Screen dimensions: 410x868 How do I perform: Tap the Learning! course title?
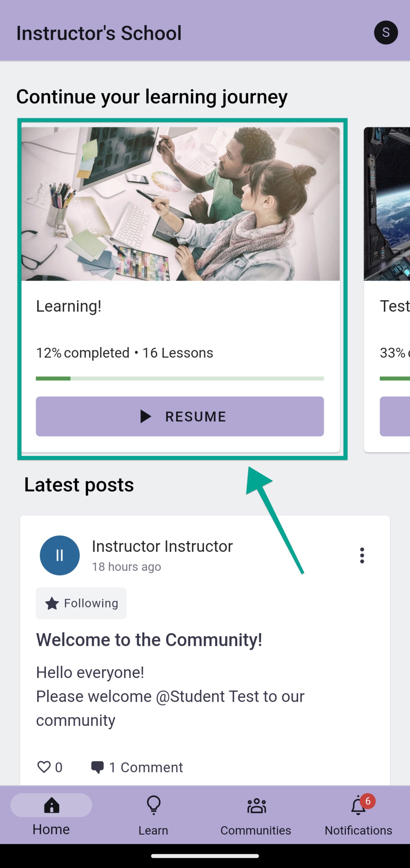tap(69, 306)
